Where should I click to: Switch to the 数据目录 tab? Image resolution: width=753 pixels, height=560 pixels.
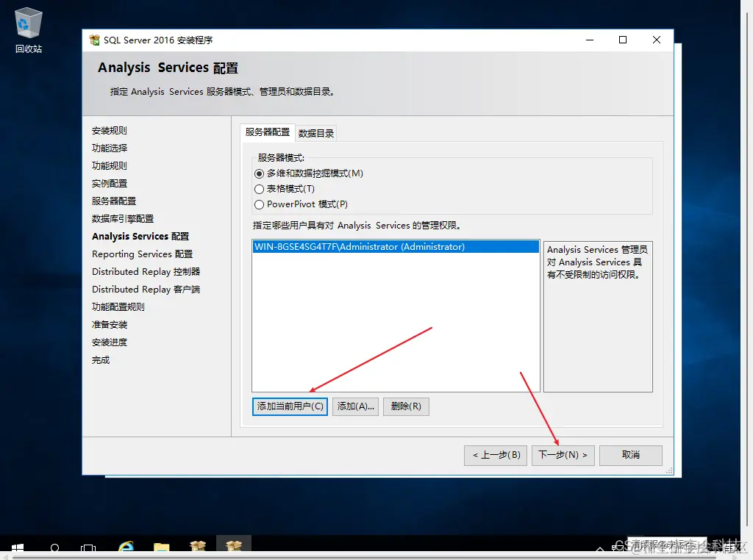[x=316, y=134]
